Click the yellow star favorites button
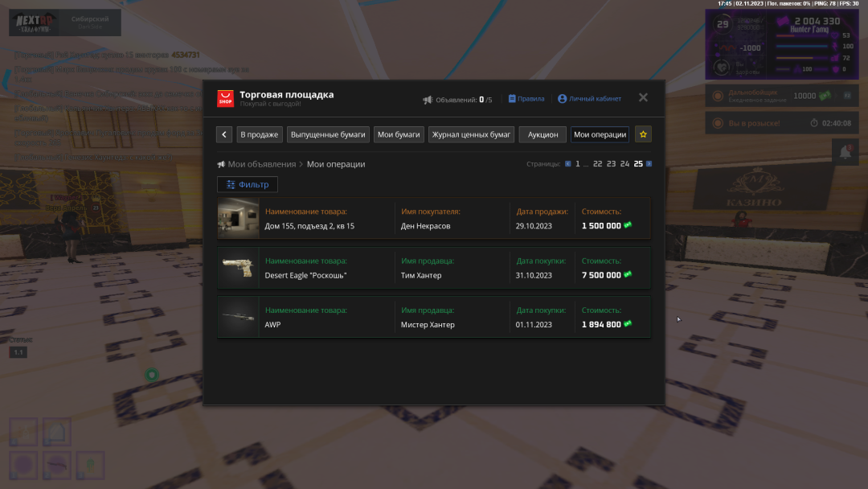The image size is (868, 489). pyautogui.click(x=643, y=134)
